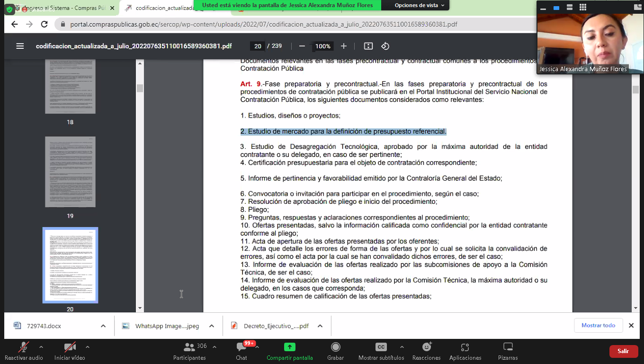Leave the meeting with Salir button
The width and height of the screenshot is (644, 364).
click(623, 351)
